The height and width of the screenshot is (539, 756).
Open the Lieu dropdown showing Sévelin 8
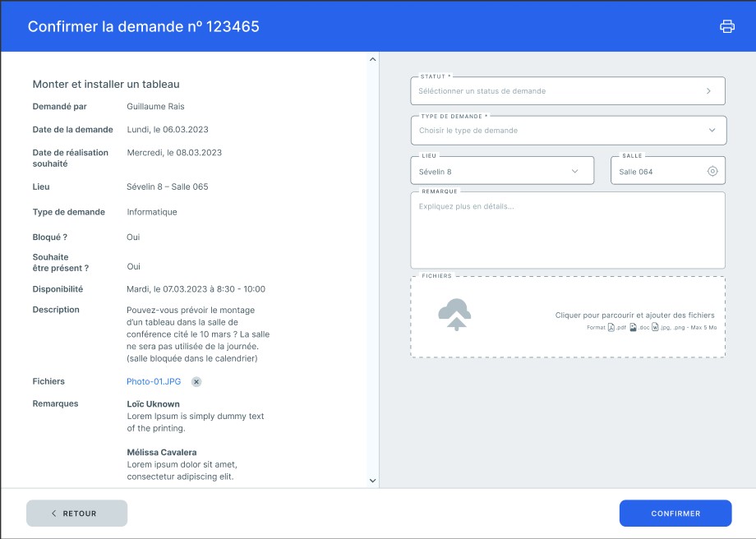point(493,172)
